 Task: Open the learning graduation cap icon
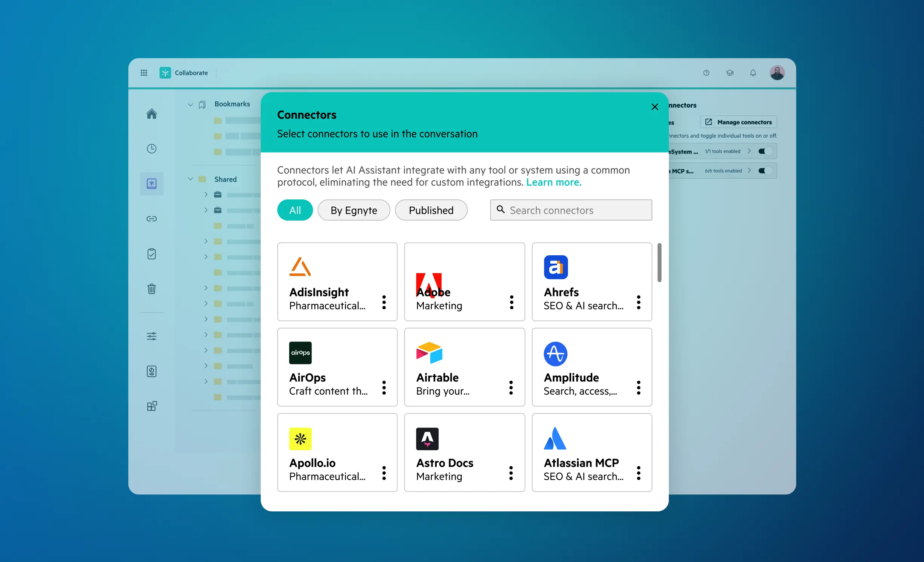[730, 73]
